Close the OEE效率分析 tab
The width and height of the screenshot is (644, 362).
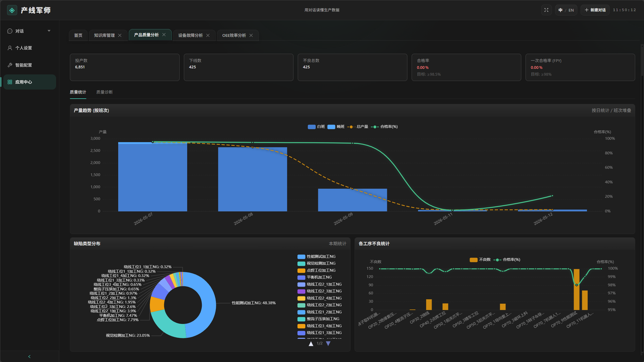[251, 35]
